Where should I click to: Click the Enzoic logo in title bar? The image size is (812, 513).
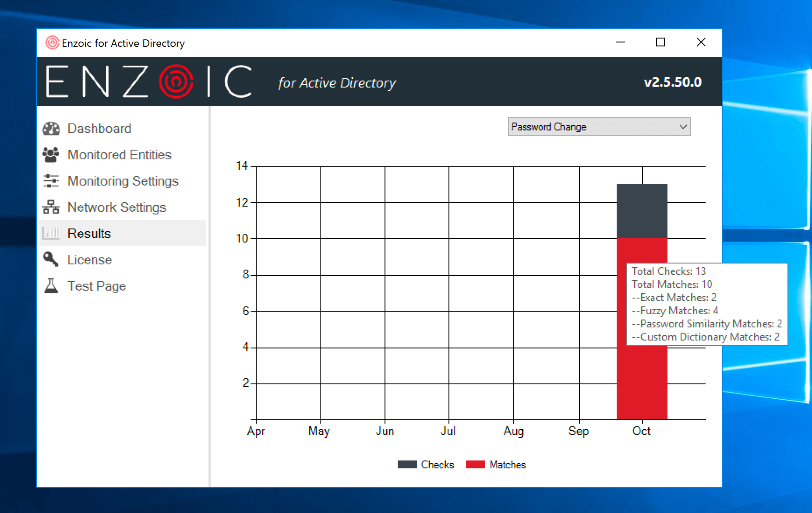(52, 43)
